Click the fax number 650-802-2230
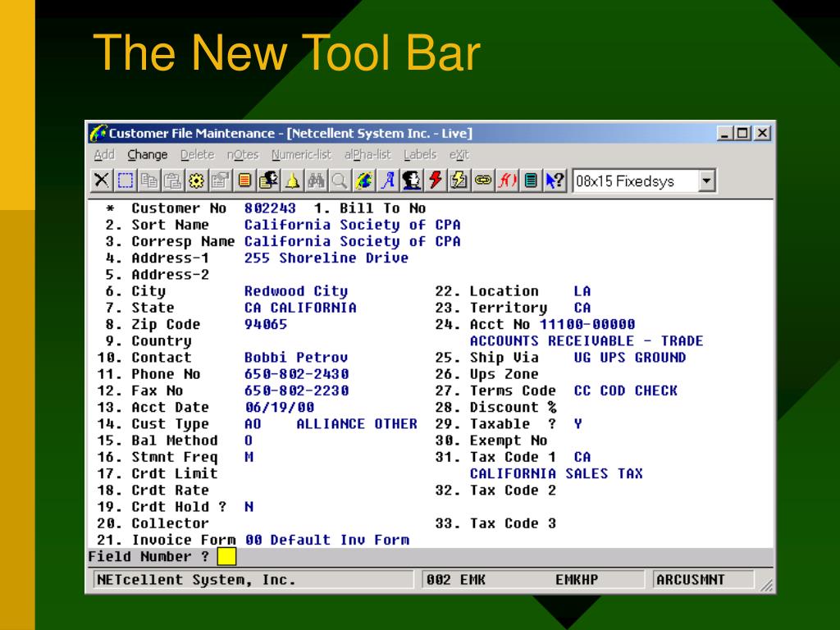The height and width of the screenshot is (630, 840). pos(296,390)
